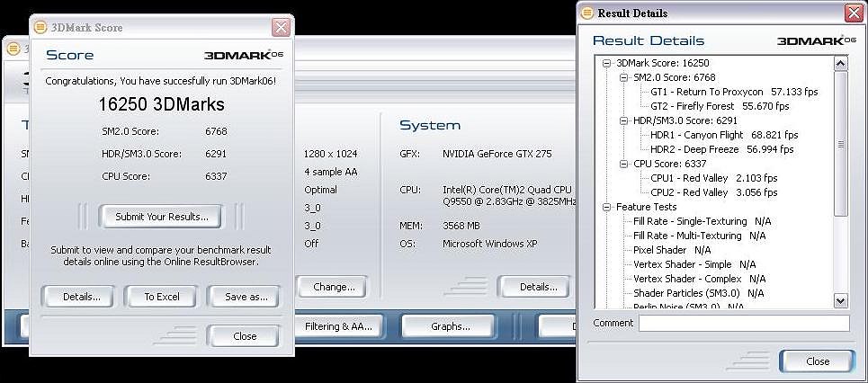Select Vertex Shader - Simple row

point(694,264)
